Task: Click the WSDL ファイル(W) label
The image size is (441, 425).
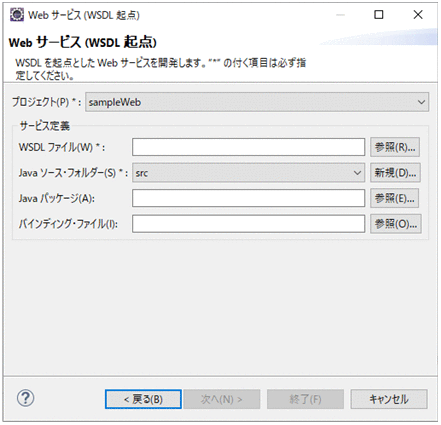Action: coord(62,147)
